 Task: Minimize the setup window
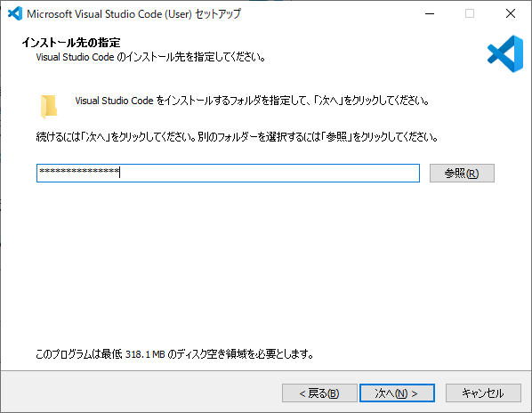click(430, 13)
